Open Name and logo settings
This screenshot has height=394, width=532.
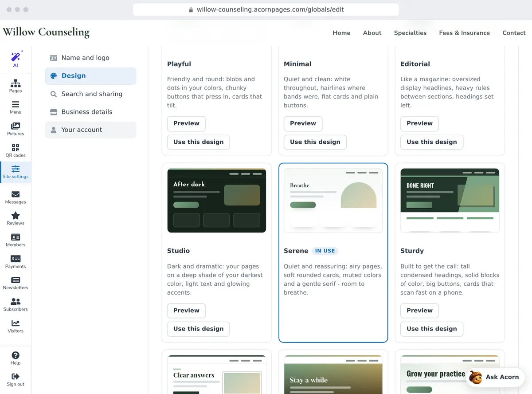90,58
